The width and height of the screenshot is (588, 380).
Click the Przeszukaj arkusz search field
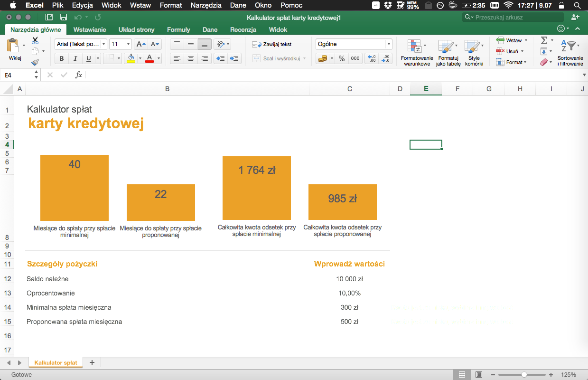[513, 17]
